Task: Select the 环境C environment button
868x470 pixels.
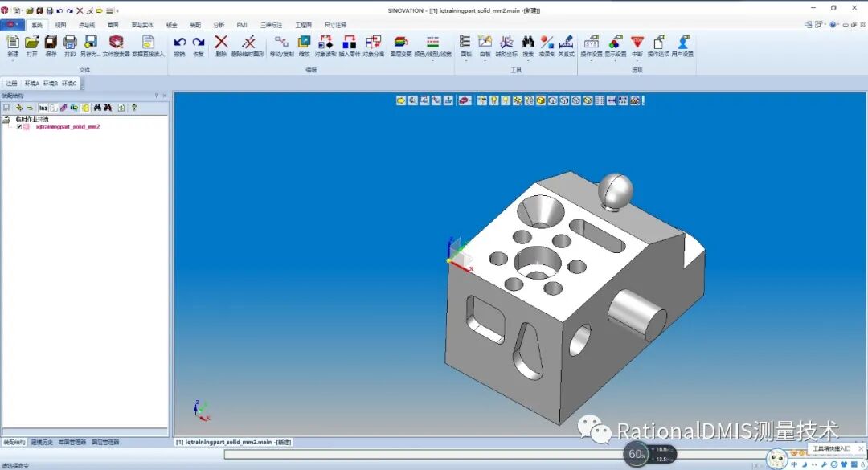Action: [x=69, y=84]
